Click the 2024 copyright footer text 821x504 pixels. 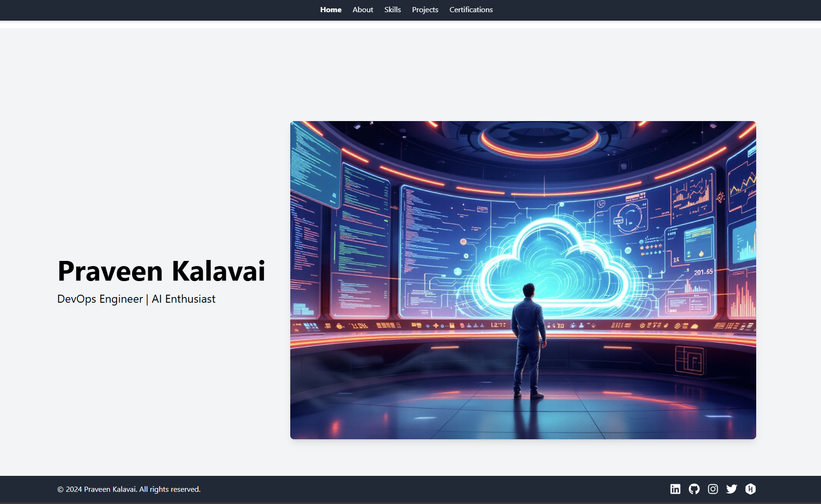tap(129, 489)
